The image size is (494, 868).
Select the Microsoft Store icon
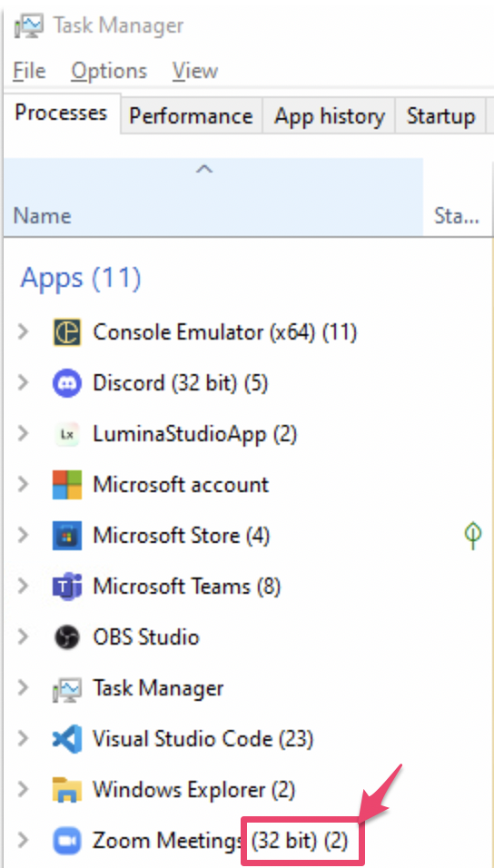pos(67,536)
